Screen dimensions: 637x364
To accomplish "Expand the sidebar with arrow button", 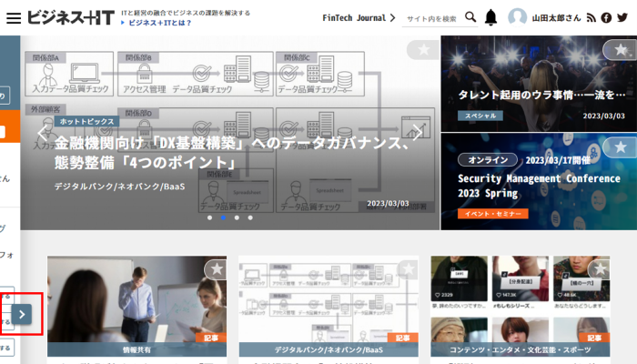I will [22, 314].
